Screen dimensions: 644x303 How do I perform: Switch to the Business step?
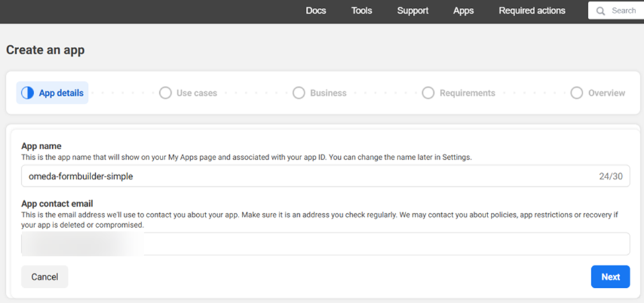[328, 93]
